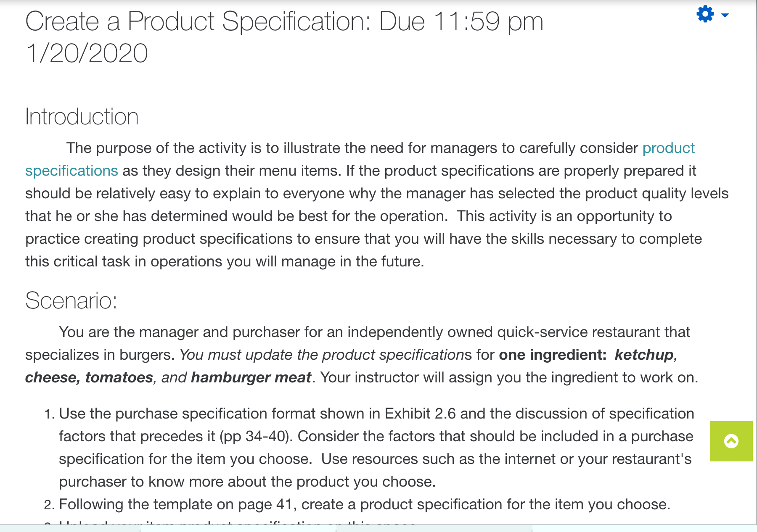The image size is (757, 532).
Task: Open the blue gear settings icon
Action: (705, 14)
